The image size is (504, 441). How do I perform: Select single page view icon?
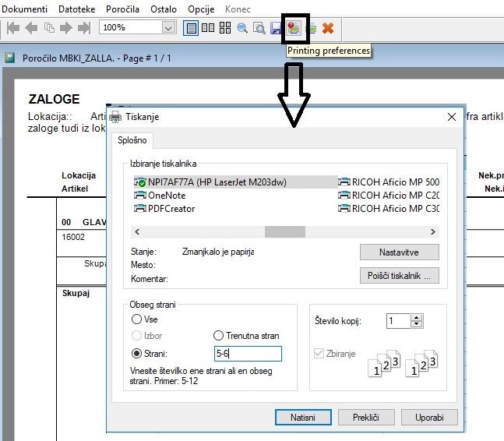point(191,28)
